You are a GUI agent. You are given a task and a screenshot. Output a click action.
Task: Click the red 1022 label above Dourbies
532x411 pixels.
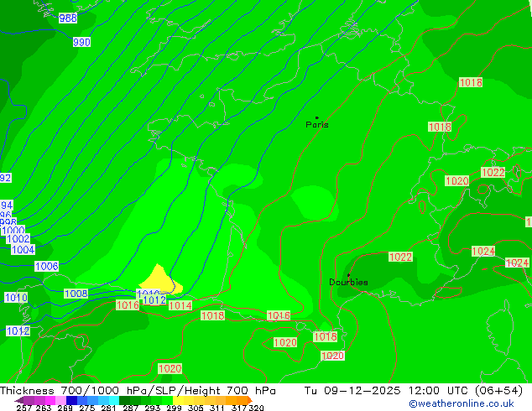click(401, 257)
